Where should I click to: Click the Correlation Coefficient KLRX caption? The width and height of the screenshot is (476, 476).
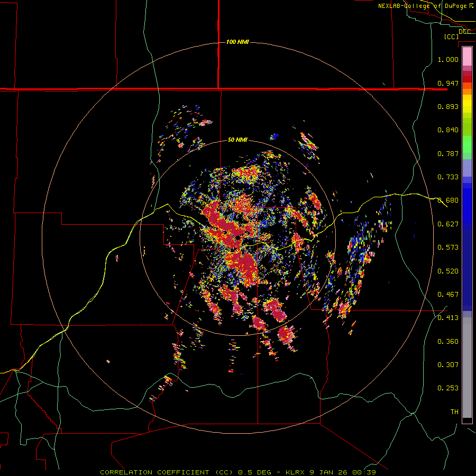(x=238, y=472)
